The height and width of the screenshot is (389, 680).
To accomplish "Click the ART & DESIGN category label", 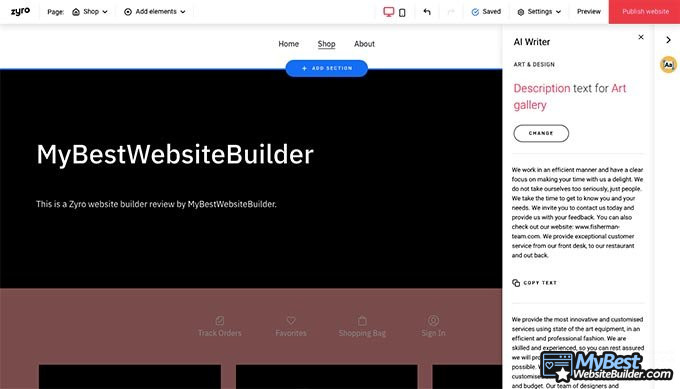I will coord(534,64).
